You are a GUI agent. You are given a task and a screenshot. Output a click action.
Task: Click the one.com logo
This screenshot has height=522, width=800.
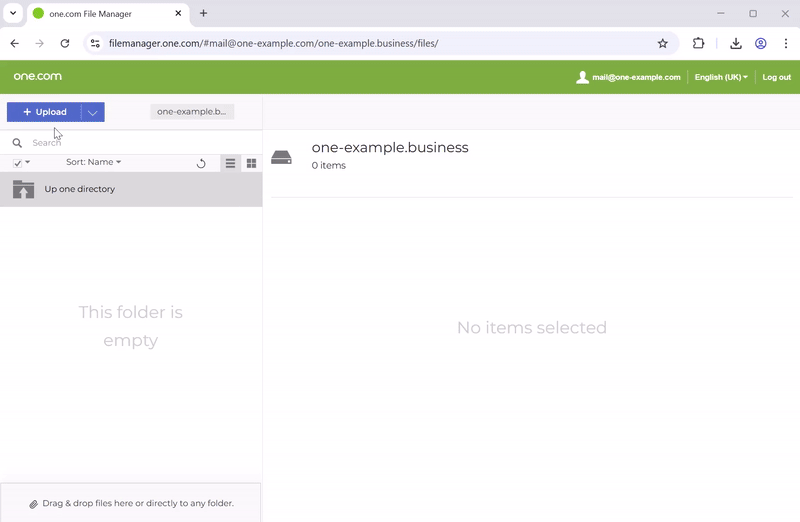click(x=38, y=77)
